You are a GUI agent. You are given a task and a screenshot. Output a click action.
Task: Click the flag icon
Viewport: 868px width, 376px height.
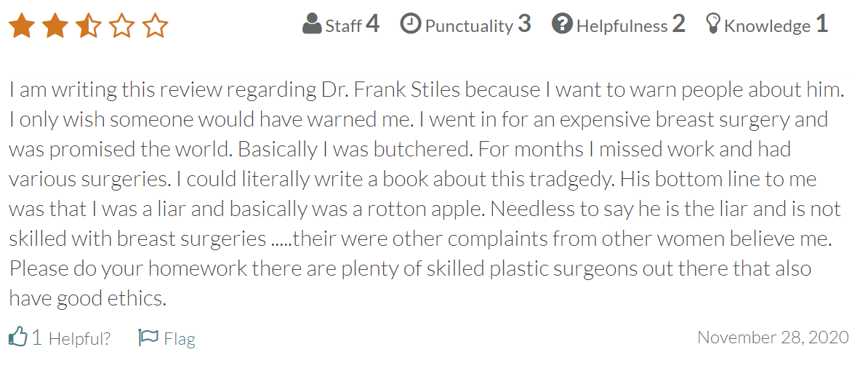tap(148, 337)
